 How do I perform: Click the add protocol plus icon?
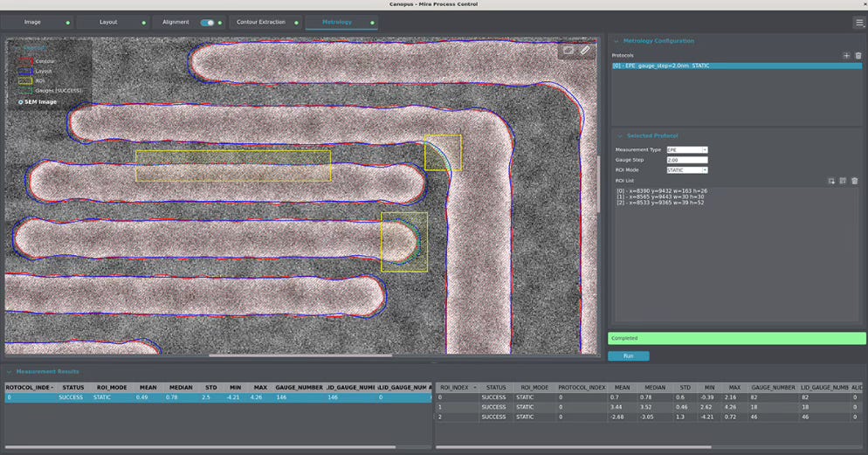coord(845,55)
